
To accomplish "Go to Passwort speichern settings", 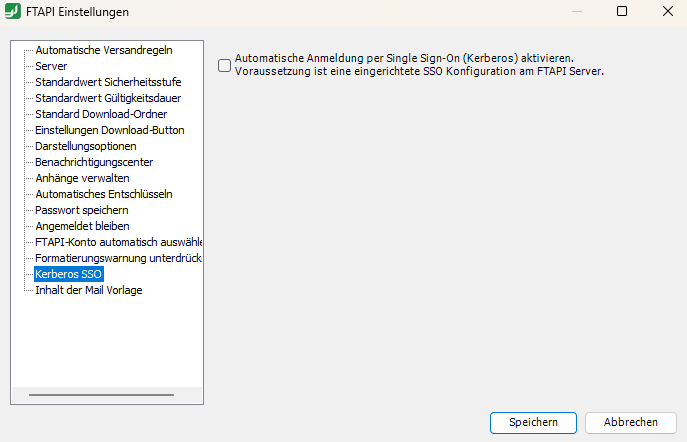I will click(x=81, y=210).
